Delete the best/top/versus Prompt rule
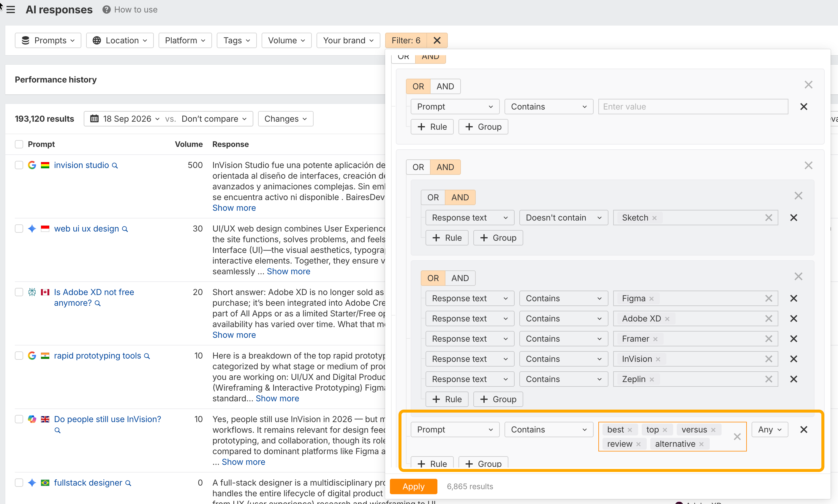 pos(804,429)
